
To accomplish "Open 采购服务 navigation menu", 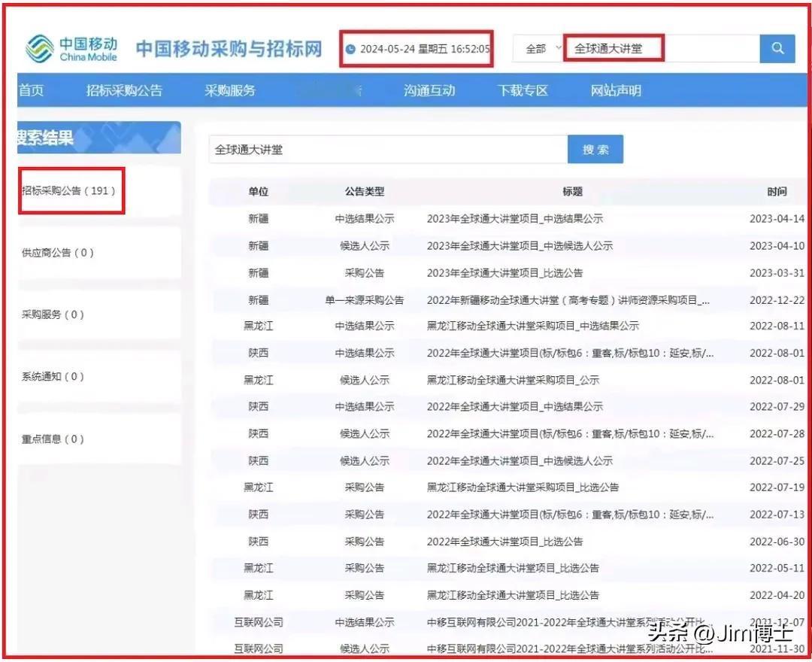I will pyautogui.click(x=230, y=91).
